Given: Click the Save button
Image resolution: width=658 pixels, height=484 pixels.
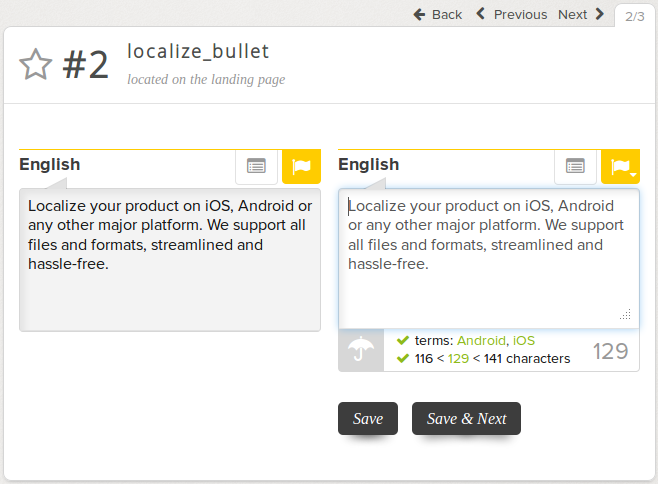Looking at the screenshot, I should click(368, 419).
